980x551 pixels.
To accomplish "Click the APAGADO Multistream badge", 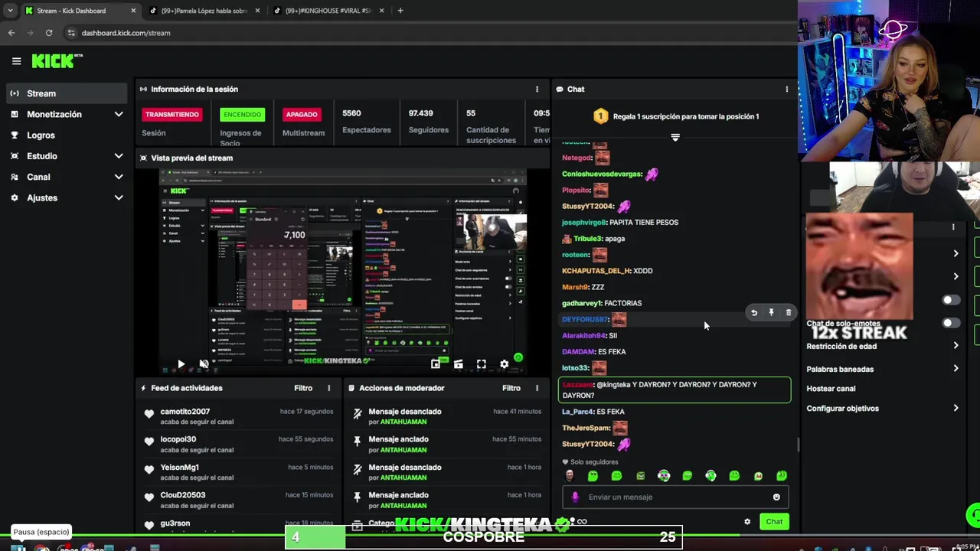I will (x=302, y=115).
